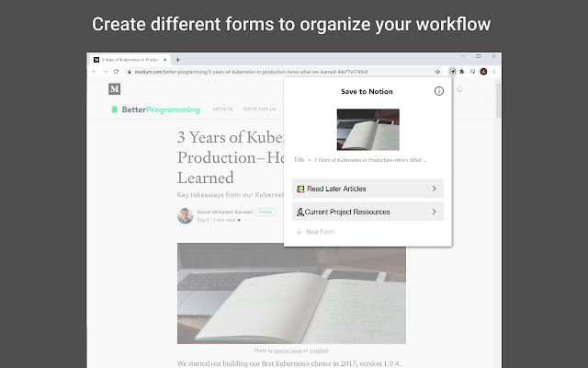Viewport: 588px width, 368px height.
Task: Open a new browser tab with plus button
Action: 177,59
